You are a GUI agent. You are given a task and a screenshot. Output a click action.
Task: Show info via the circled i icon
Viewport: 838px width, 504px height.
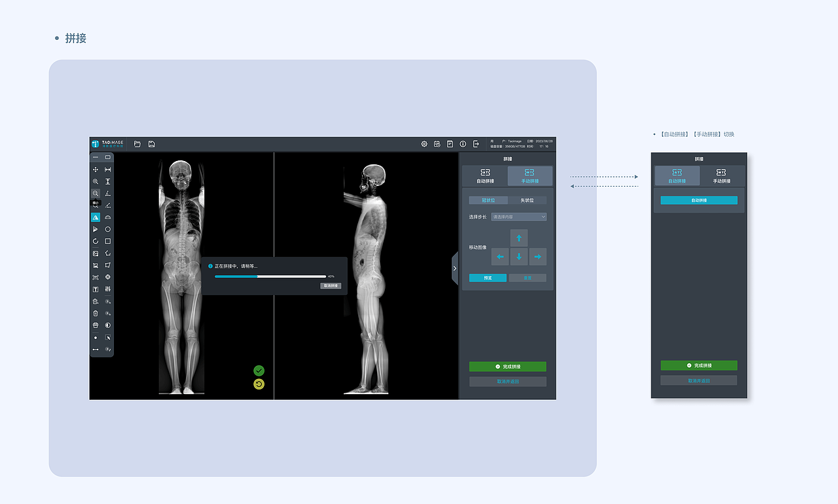(x=463, y=144)
